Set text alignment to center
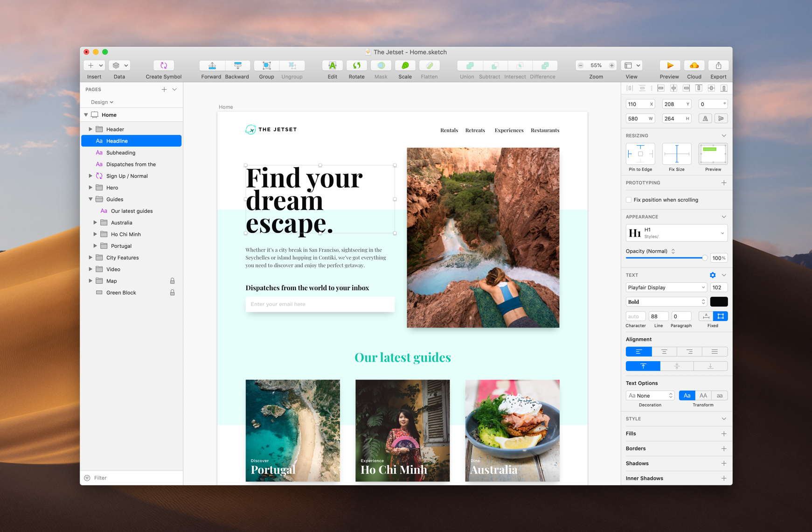The height and width of the screenshot is (532, 812). point(664,352)
